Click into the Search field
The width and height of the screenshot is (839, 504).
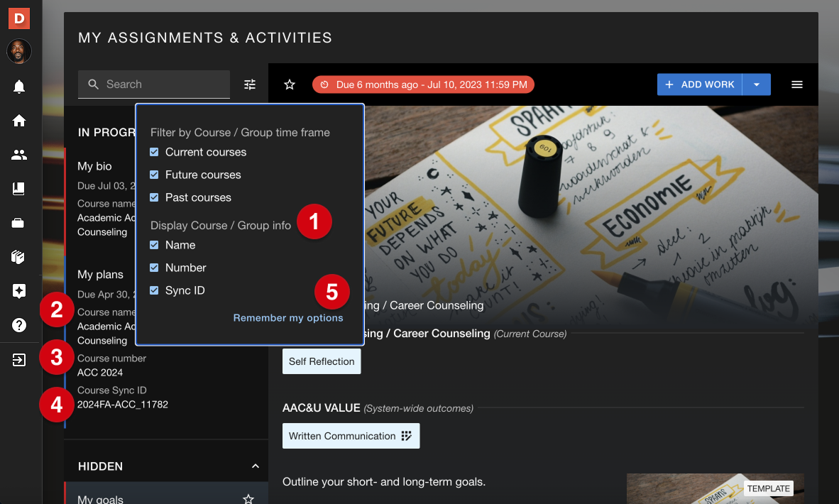click(154, 84)
